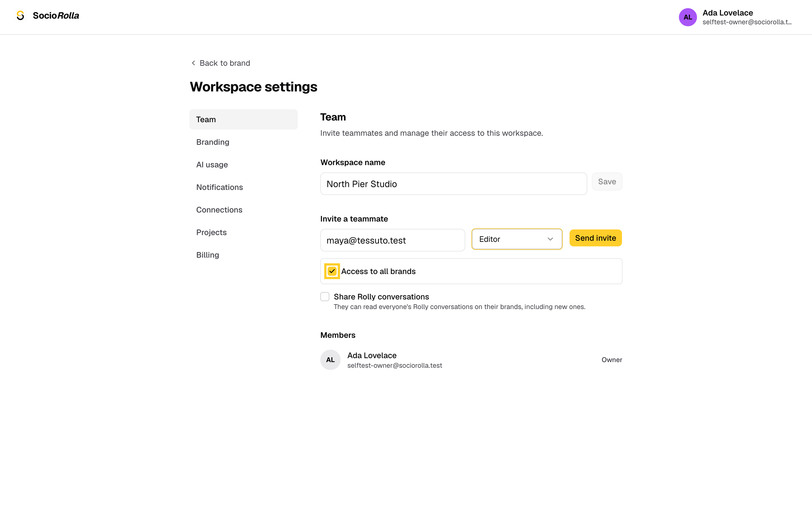Click the truncated header email address
This screenshot has height=508, width=812.
coord(747,22)
